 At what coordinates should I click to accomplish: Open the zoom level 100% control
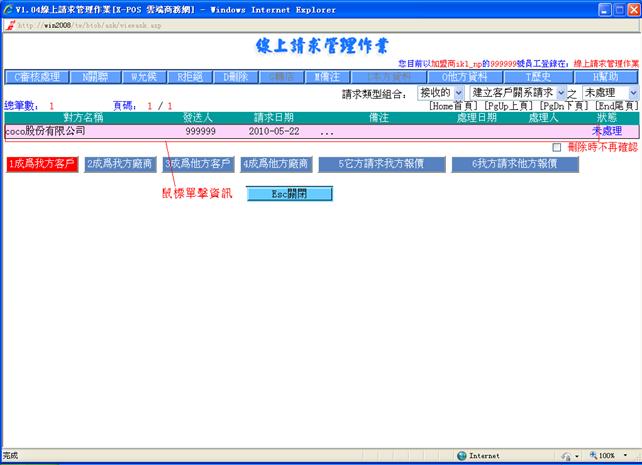pyautogui.click(x=608, y=455)
